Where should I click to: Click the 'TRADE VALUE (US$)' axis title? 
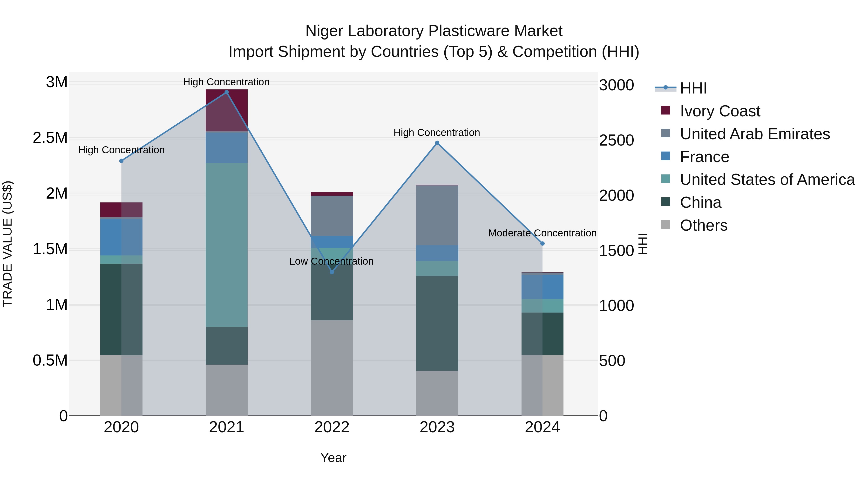[7, 244]
